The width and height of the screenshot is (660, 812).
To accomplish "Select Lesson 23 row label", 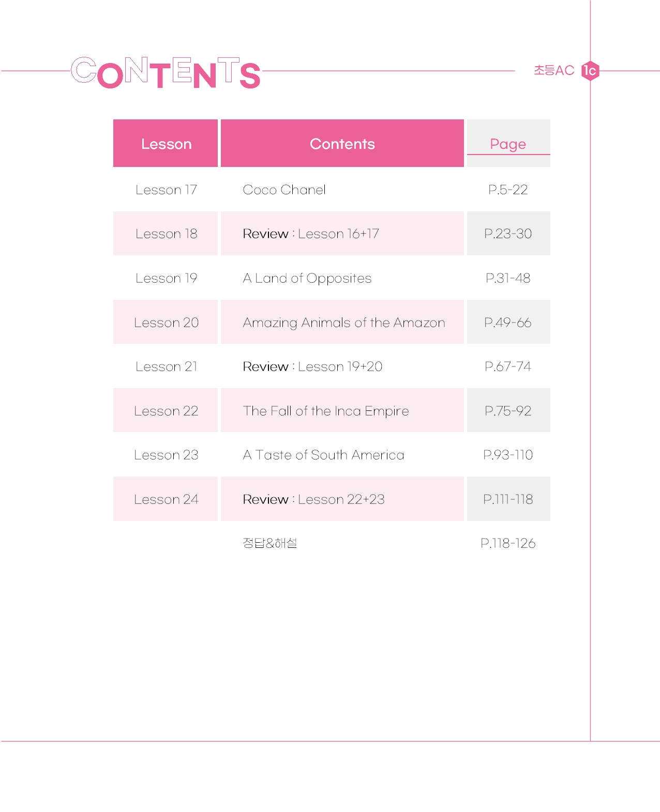I will point(166,455).
